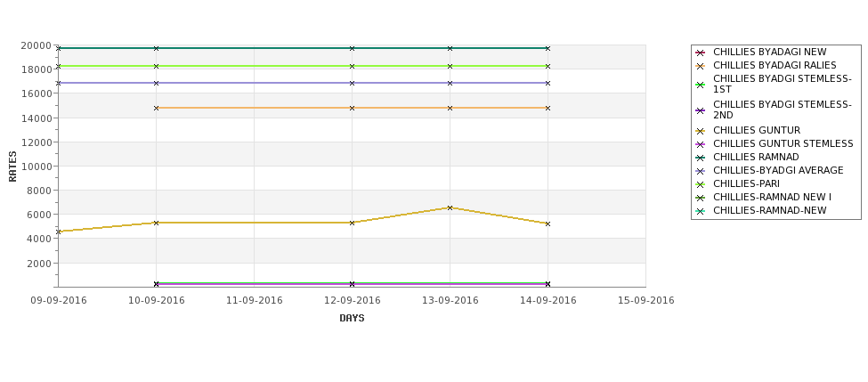Click the Guntur peak point on 13-09-2016
Screen dimensions: 868x382
coord(450,208)
